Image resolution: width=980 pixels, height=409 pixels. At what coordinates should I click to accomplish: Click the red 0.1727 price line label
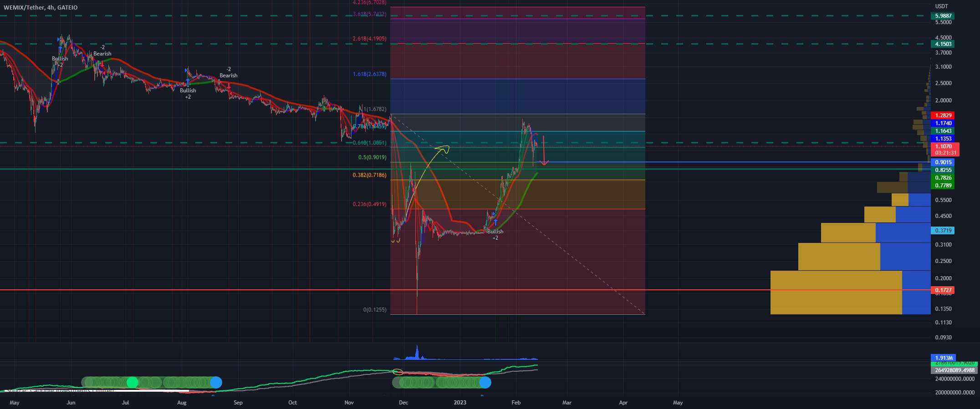pyautogui.click(x=943, y=290)
